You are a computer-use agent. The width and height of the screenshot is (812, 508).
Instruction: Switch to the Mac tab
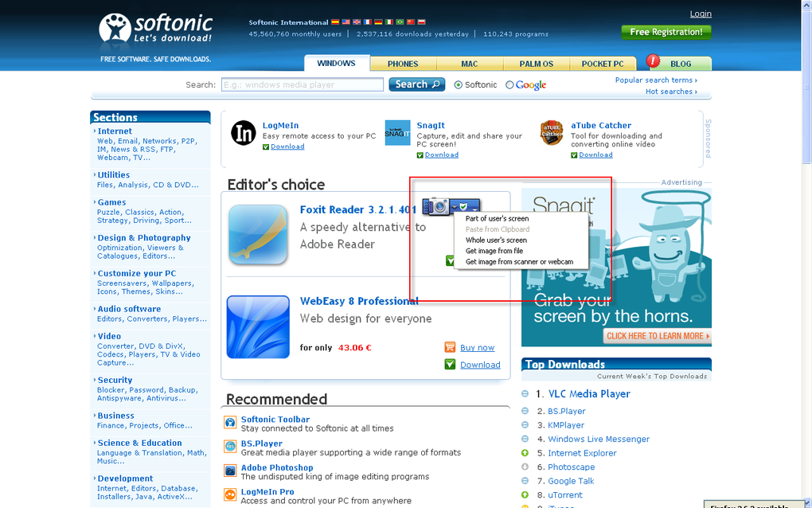[470, 64]
